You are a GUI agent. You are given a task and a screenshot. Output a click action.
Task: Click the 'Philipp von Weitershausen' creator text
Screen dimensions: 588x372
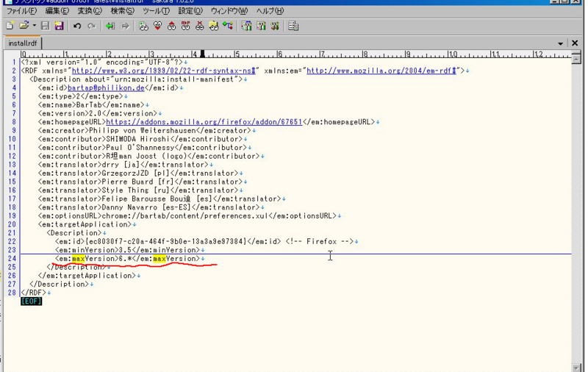pos(143,131)
